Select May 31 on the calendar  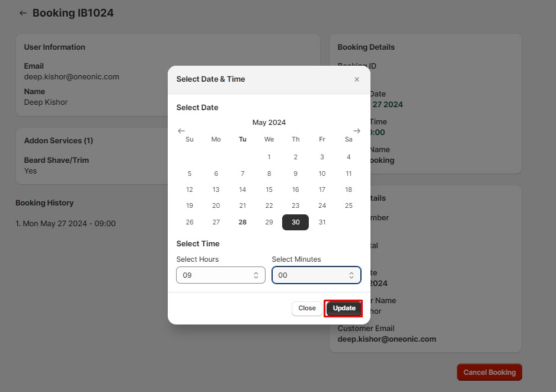click(322, 222)
